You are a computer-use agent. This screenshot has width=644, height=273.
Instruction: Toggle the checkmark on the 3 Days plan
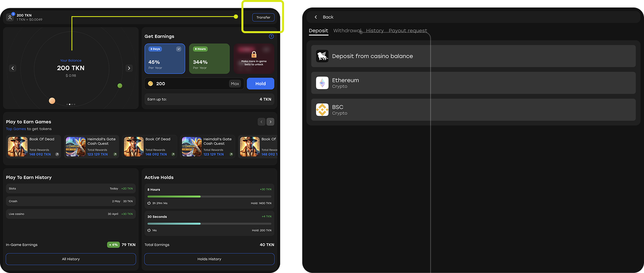179,49
